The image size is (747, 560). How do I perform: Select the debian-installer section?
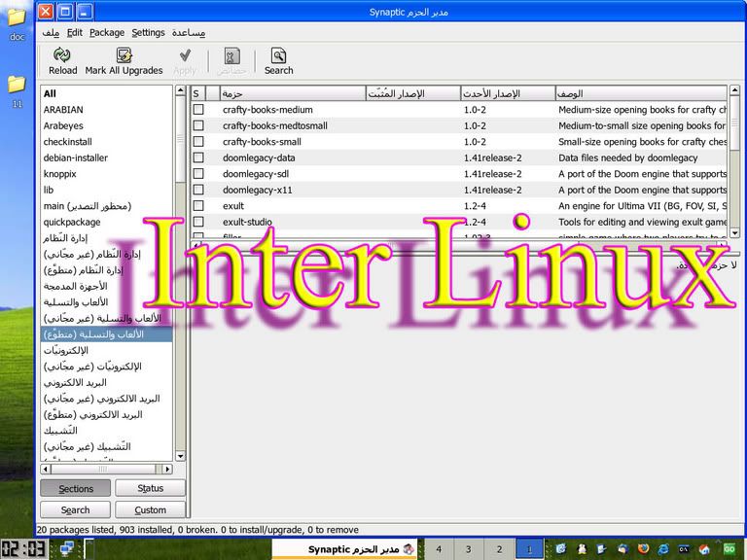106,157
